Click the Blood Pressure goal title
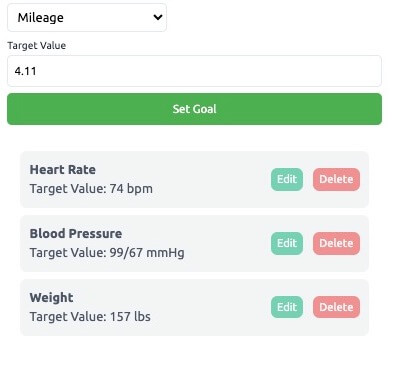 [x=76, y=234]
